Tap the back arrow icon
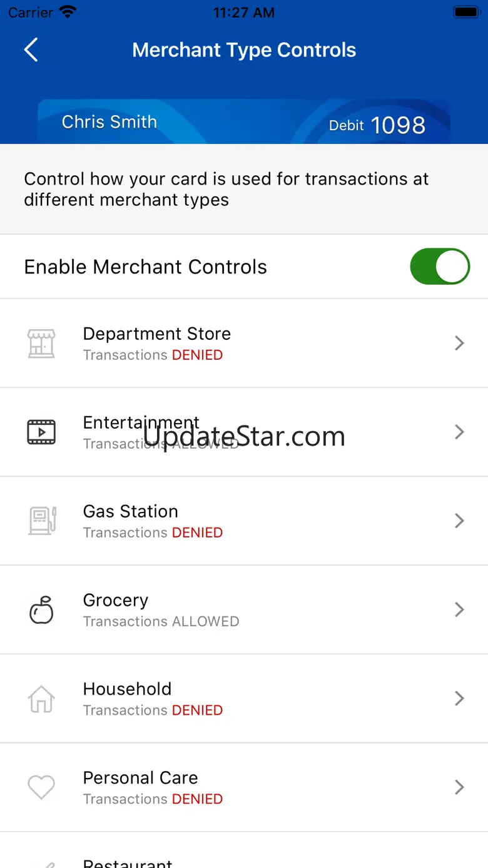The image size is (488, 868). pyautogui.click(x=31, y=50)
